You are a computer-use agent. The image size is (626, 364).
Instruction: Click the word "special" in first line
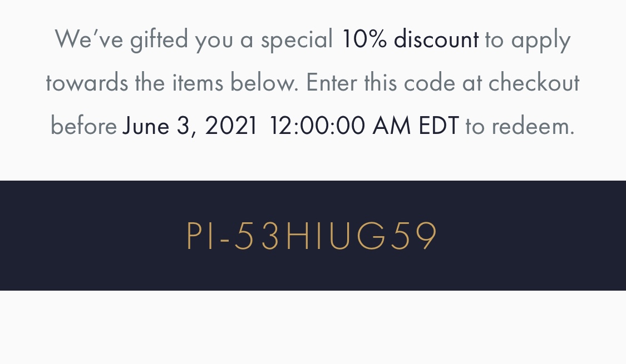(x=297, y=40)
